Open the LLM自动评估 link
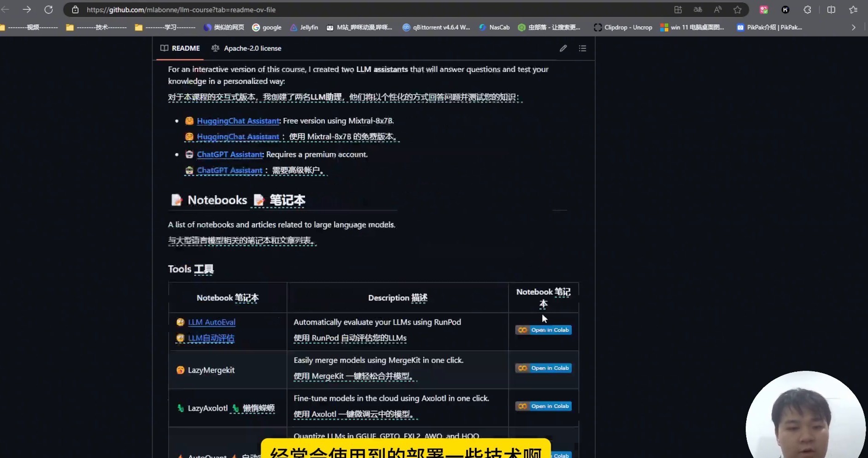 (211, 338)
